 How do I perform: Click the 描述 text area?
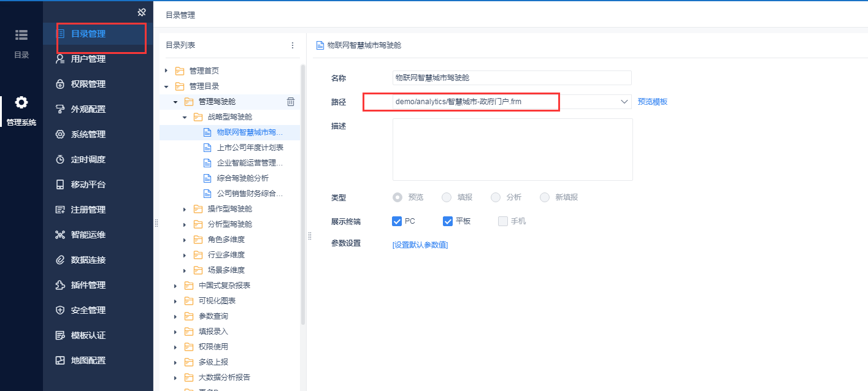pyautogui.click(x=513, y=150)
